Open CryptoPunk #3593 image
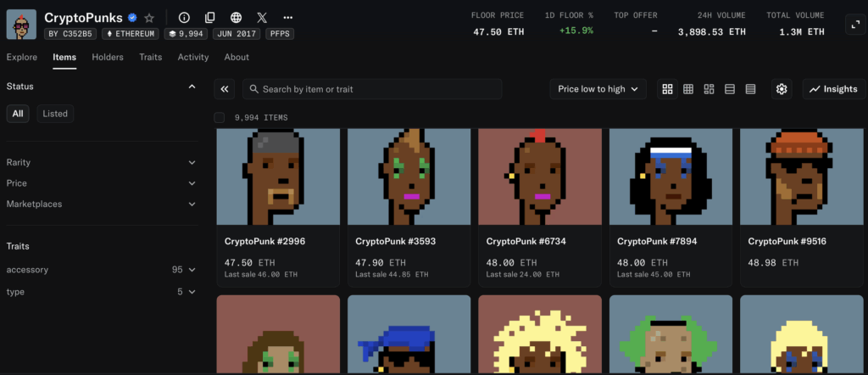Image resolution: width=868 pixels, height=375 pixels. [x=409, y=176]
